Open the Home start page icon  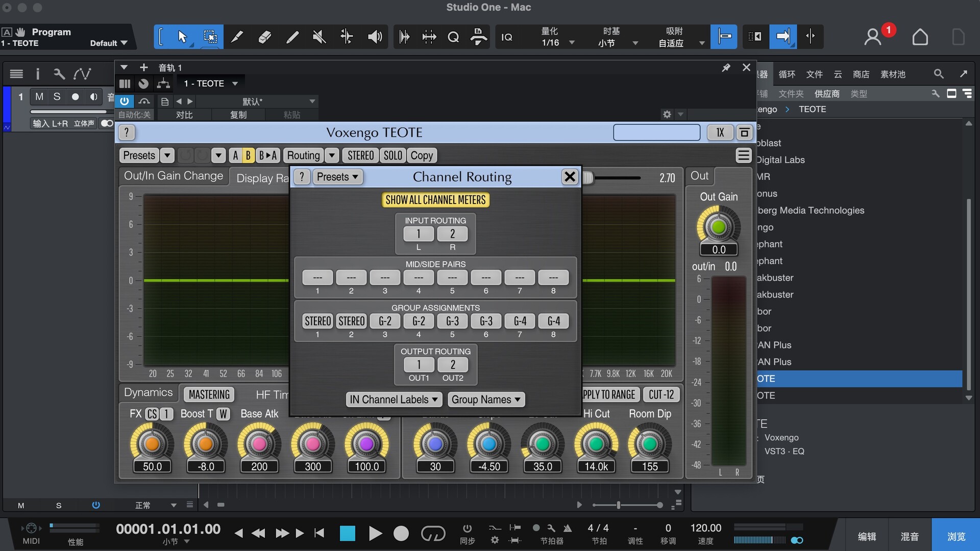point(920,37)
